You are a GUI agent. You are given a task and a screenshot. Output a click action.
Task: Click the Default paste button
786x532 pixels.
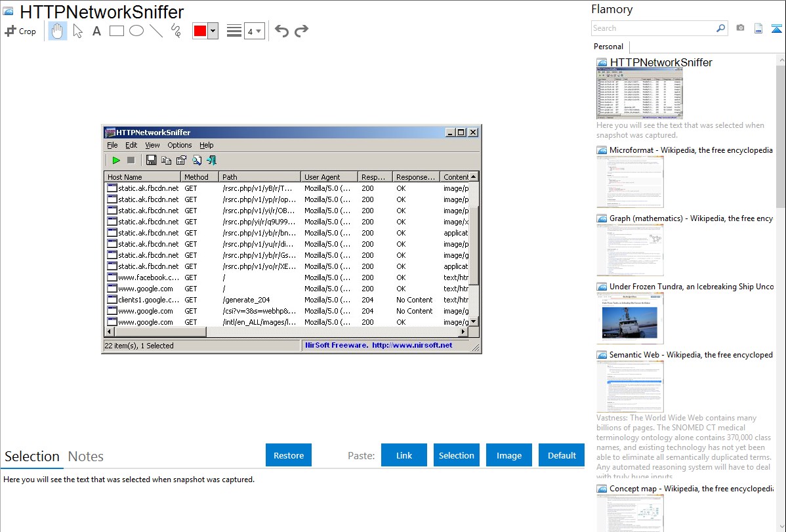click(x=562, y=455)
